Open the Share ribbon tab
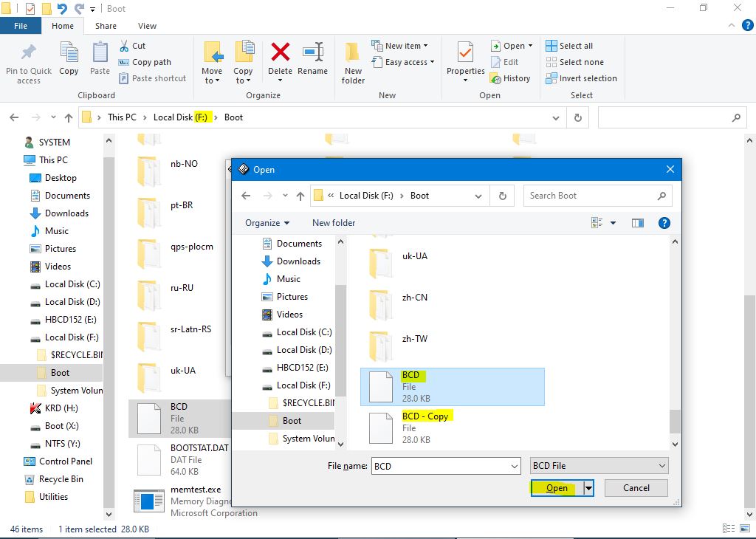Viewport: 756px width, 539px height. [106, 26]
